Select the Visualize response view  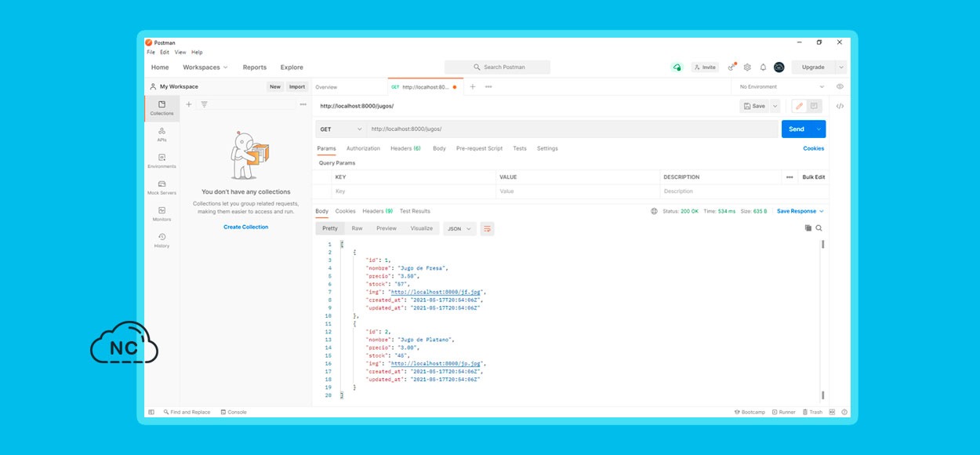(421, 228)
